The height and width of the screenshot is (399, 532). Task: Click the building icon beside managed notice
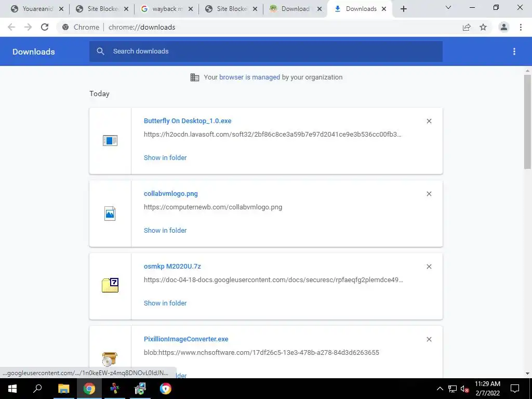[195, 77]
